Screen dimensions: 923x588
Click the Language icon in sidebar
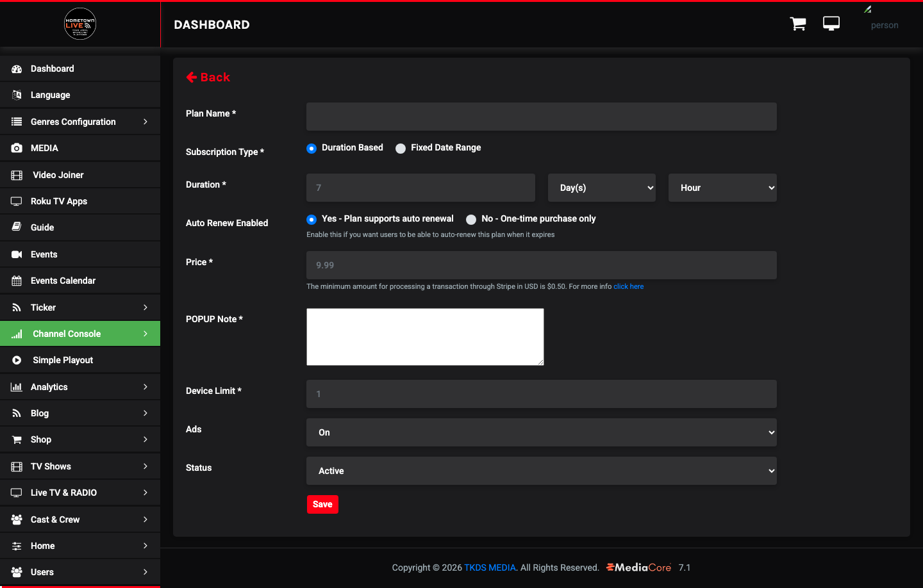click(17, 95)
